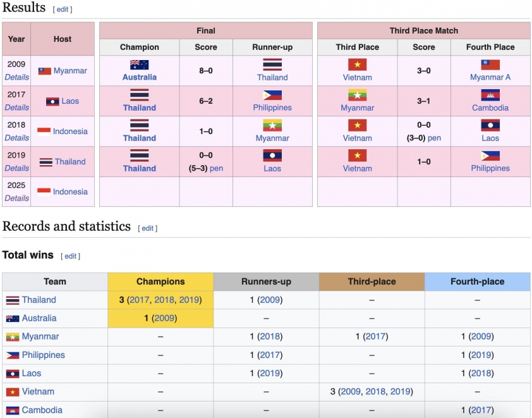
Task: Click the Indonesia flag in 2018 host cell
Action: point(44,132)
